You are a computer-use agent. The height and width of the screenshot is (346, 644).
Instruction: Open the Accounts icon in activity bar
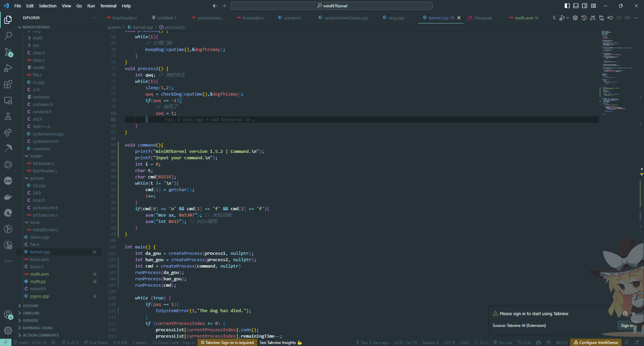(8, 314)
